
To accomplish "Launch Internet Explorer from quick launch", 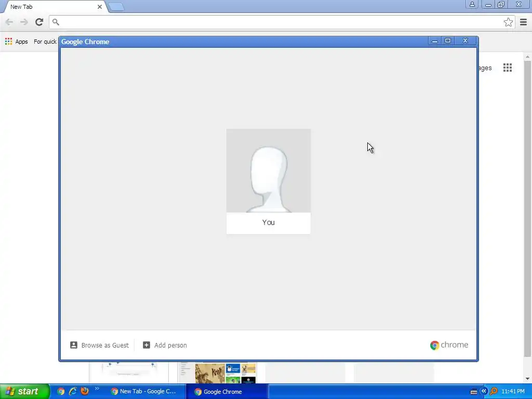I will pos(73,391).
